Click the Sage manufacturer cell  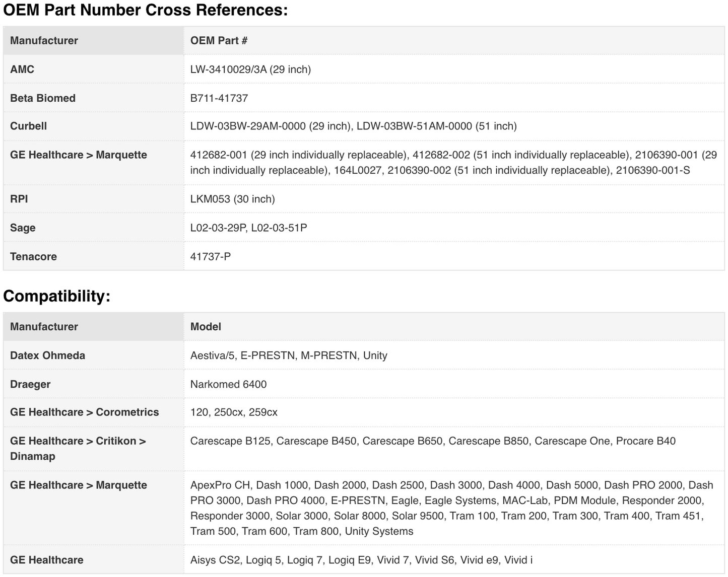point(94,228)
